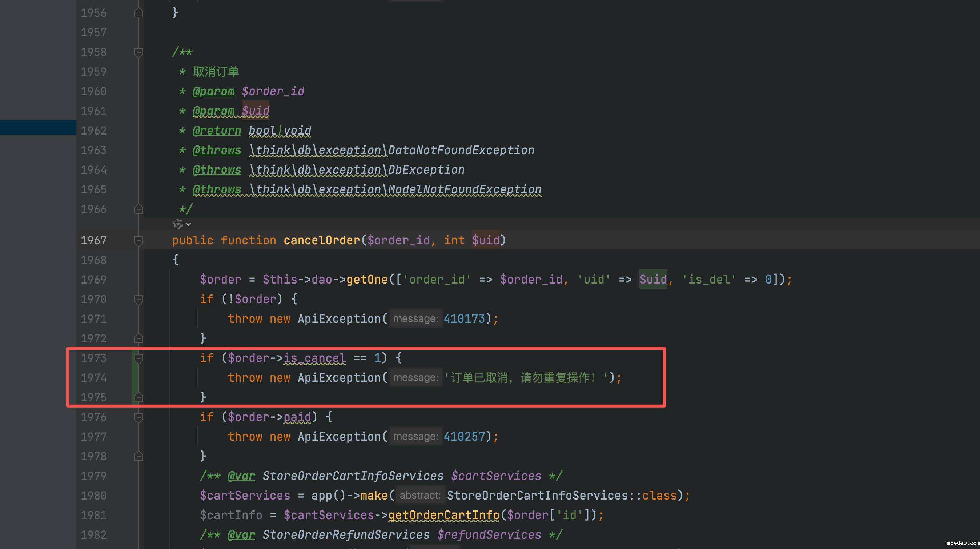Fold the paid if-block on line 1976
This screenshot has height=549, width=980.
coord(139,417)
